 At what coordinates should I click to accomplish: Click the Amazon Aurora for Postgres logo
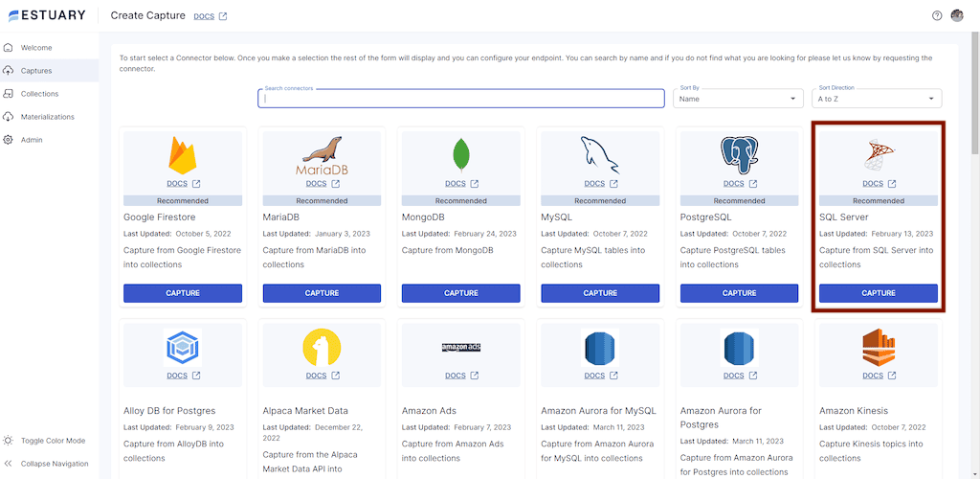click(740, 347)
